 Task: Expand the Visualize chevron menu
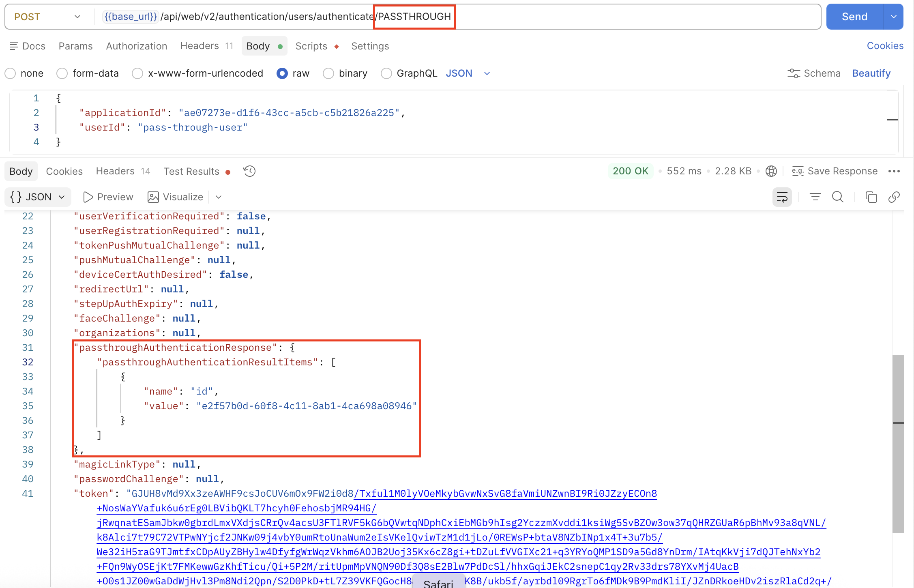[219, 197]
